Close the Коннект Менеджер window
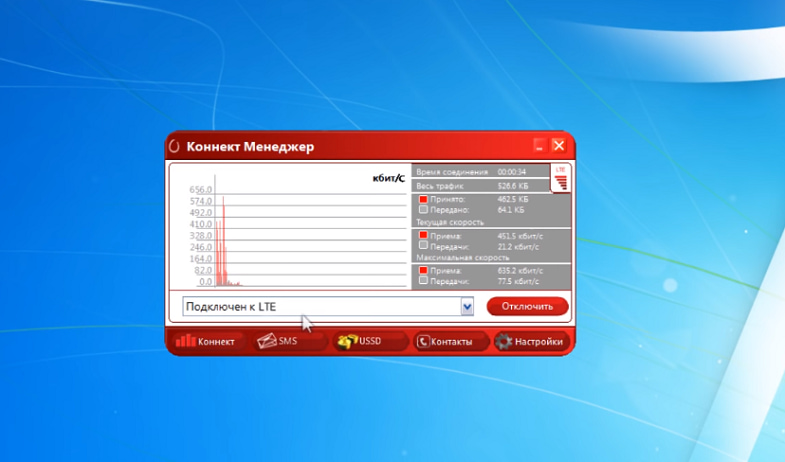Image resolution: width=785 pixels, height=462 pixels. click(x=559, y=146)
